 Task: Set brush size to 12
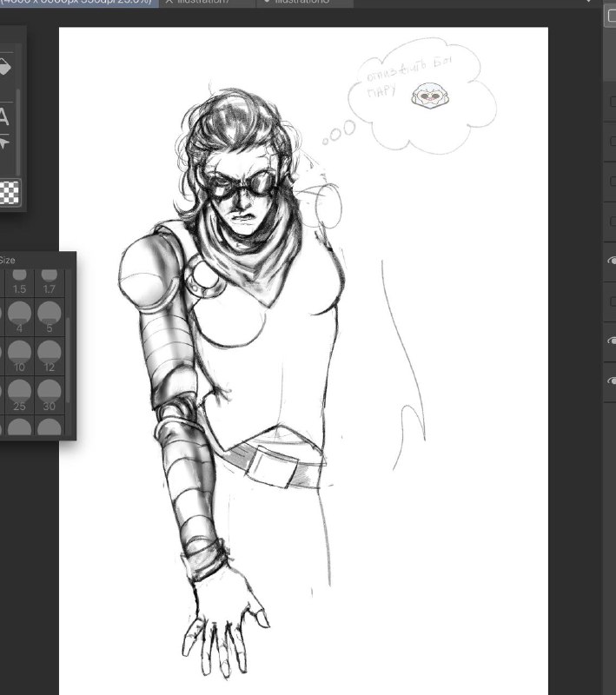pos(50,356)
